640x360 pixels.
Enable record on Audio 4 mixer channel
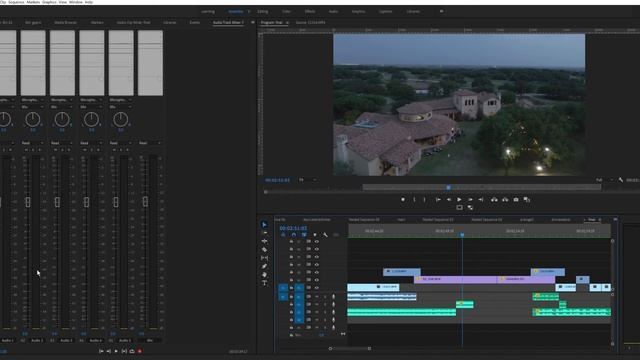point(98,150)
